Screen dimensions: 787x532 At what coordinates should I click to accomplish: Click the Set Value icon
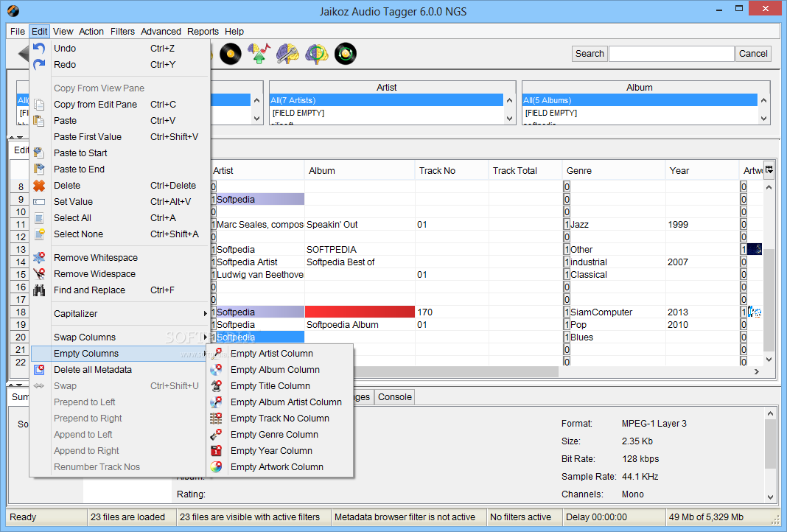click(39, 202)
